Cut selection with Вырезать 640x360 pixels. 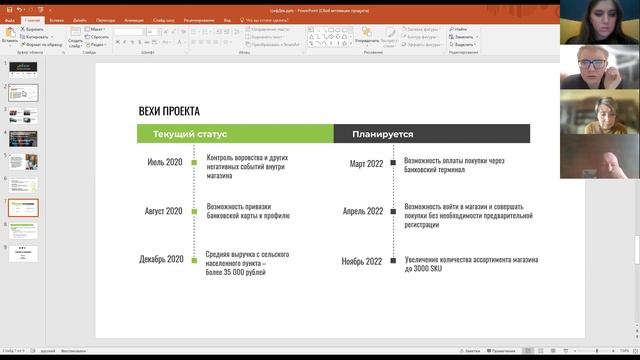(32, 29)
